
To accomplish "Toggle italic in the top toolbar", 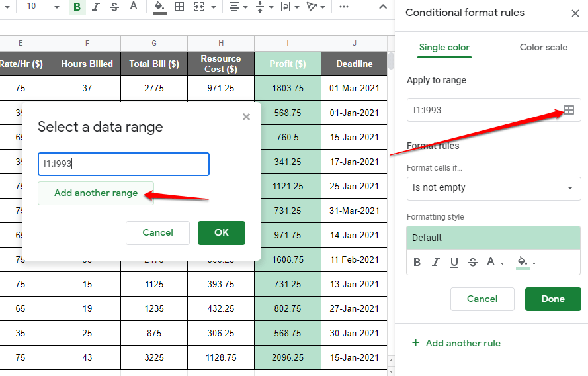I will [96, 7].
